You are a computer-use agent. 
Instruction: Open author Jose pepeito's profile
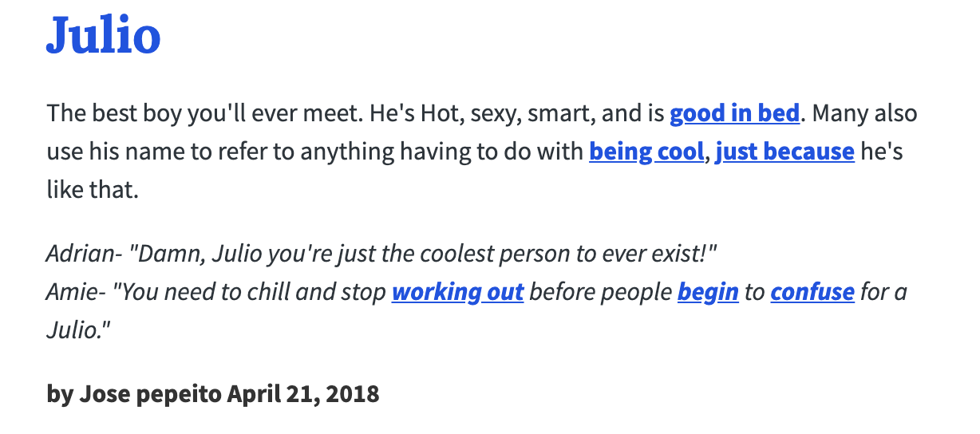pos(150,393)
